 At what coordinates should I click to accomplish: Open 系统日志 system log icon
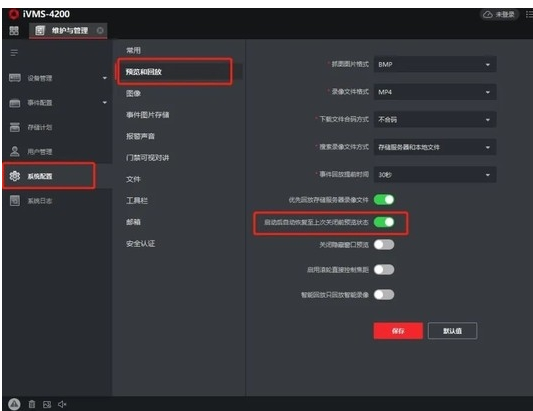(15, 201)
